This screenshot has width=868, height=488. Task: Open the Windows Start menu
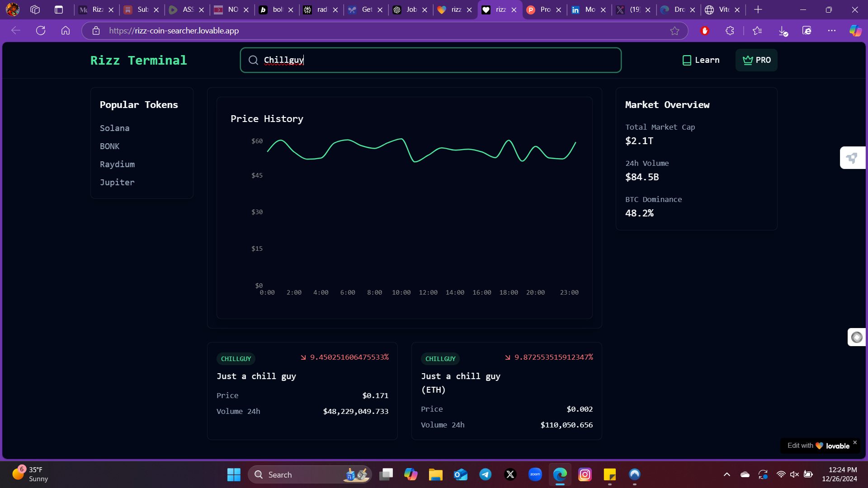pos(234,474)
